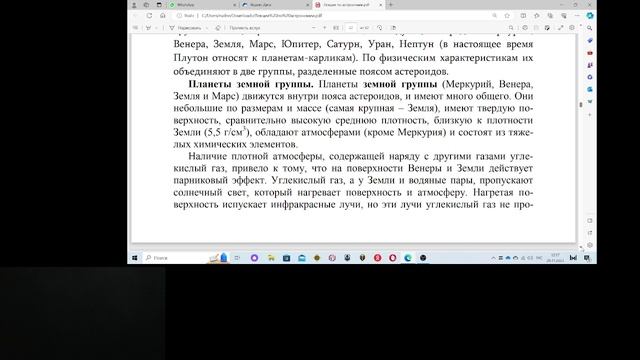Screen dimensions: 640x360
Task: Zoom in the PDF document
Action: 324,28
